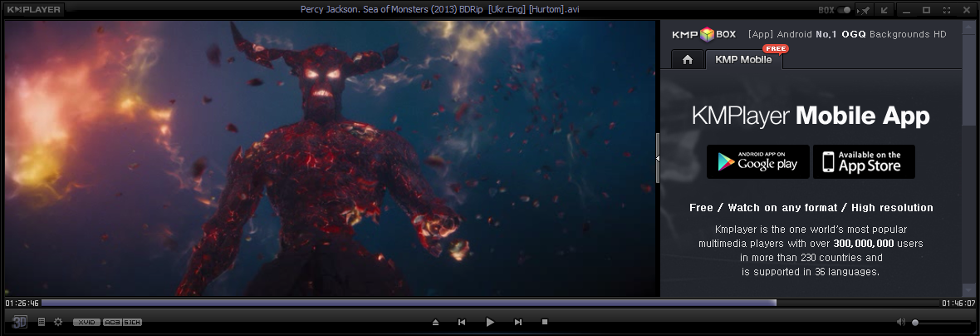Seek within the playback progress bar

pyautogui.click(x=490, y=303)
